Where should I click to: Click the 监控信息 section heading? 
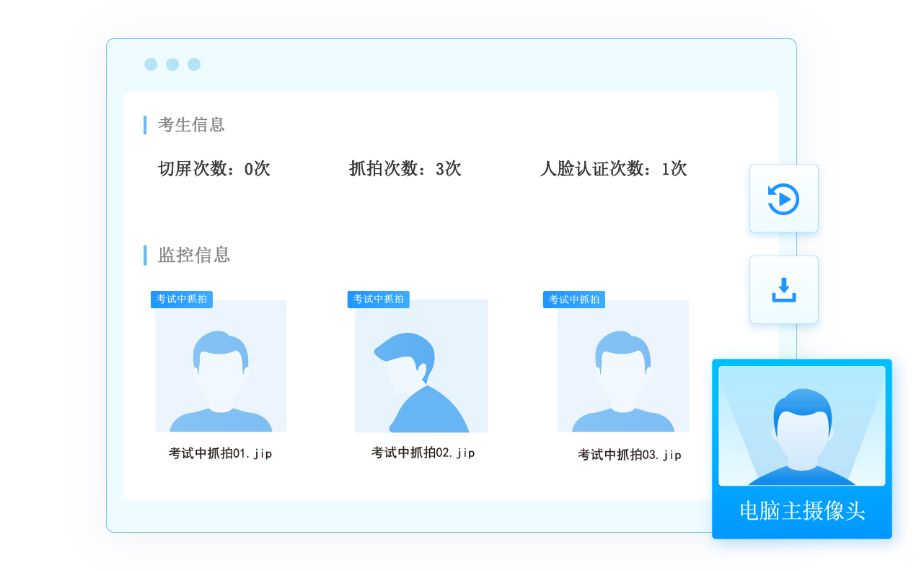(194, 255)
